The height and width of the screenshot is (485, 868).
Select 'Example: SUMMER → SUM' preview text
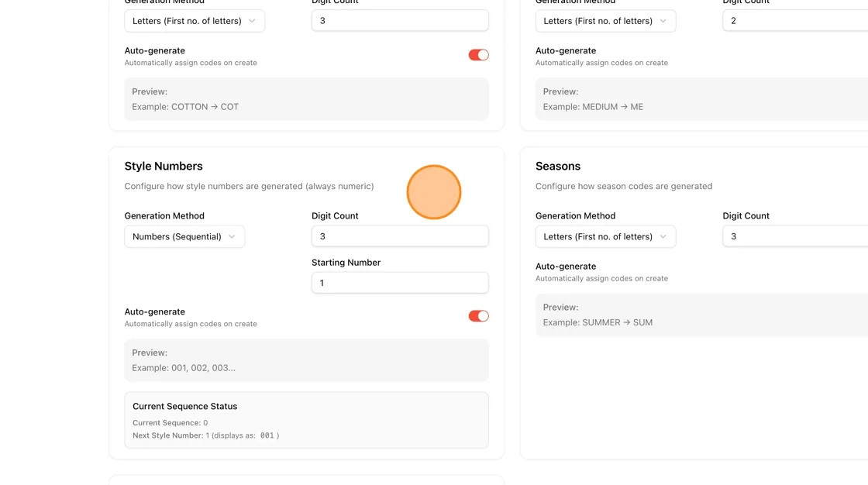598,322
